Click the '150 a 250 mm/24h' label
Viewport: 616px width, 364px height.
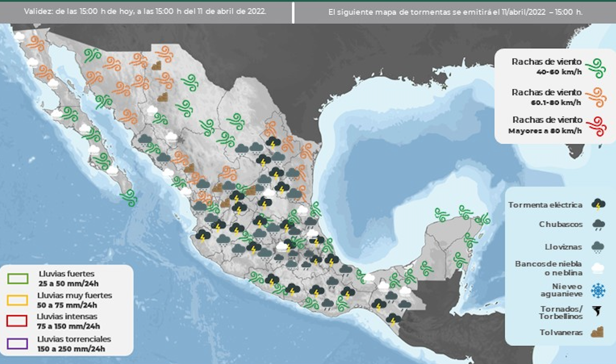pyautogui.click(x=71, y=349)
